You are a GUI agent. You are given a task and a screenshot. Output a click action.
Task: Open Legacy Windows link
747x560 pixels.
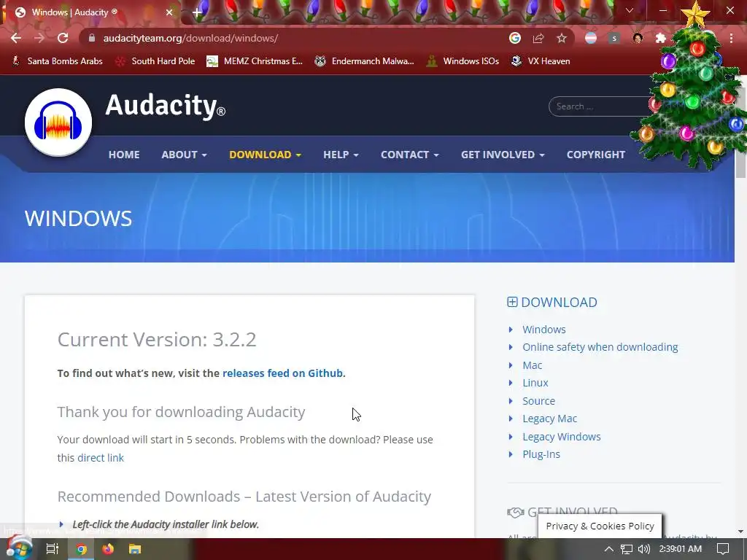click(562, 437)
